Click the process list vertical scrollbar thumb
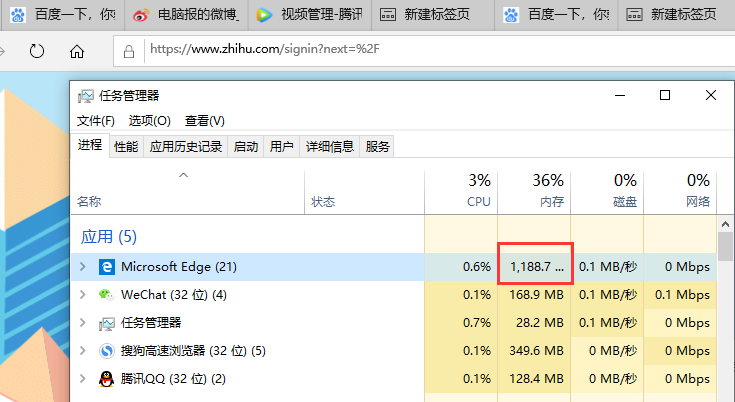Viewport: 735px width, 402px height. click(725, 246)
